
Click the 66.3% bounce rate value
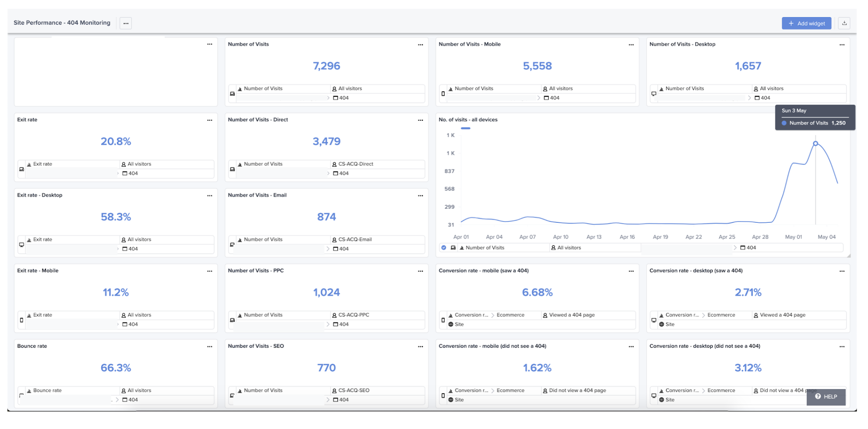click(116, 368)
